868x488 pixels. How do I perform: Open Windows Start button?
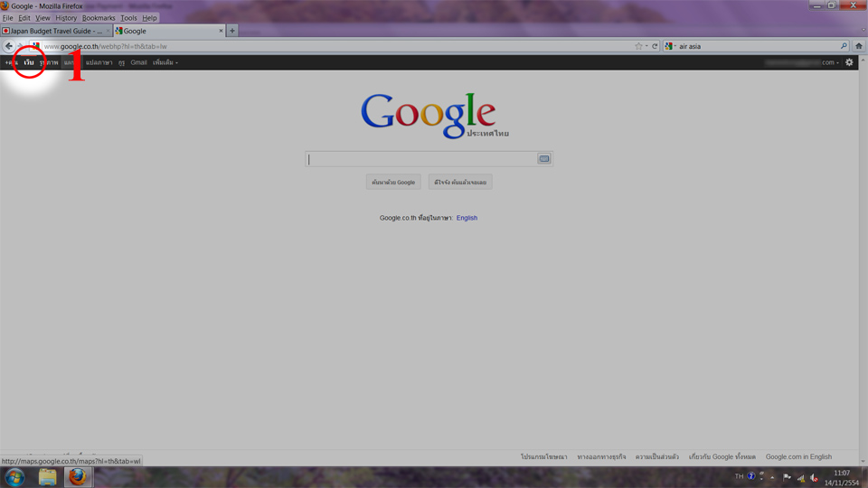(14, 477)
